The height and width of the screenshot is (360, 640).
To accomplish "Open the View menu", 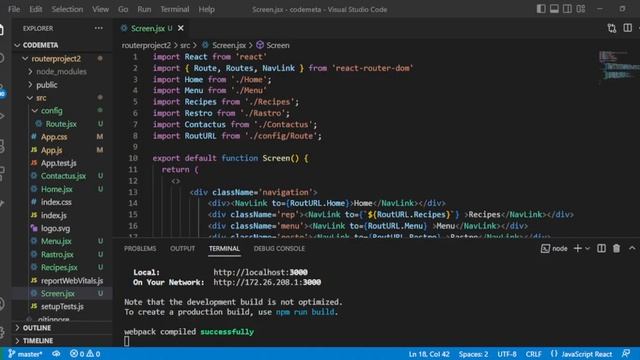I will [100, 9].
